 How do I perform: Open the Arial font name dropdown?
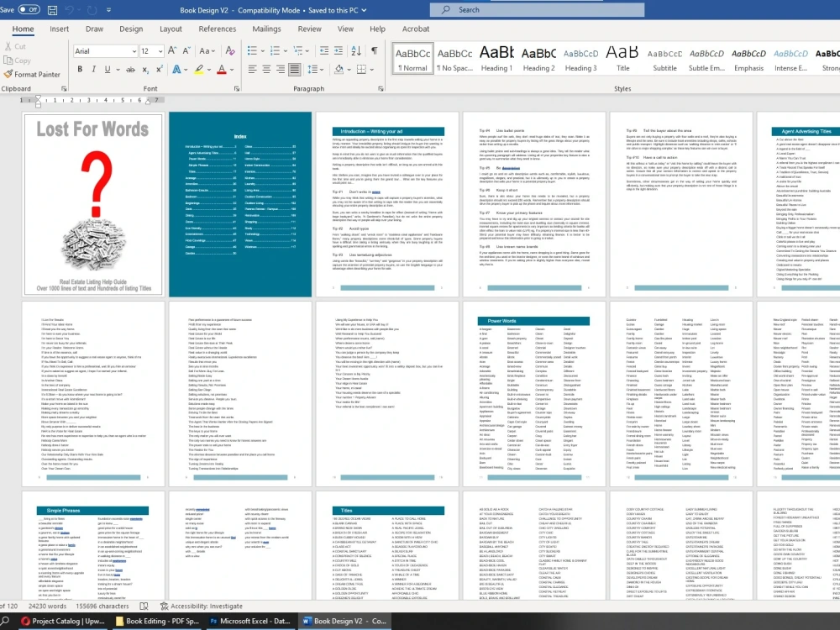tap(134, 51)
